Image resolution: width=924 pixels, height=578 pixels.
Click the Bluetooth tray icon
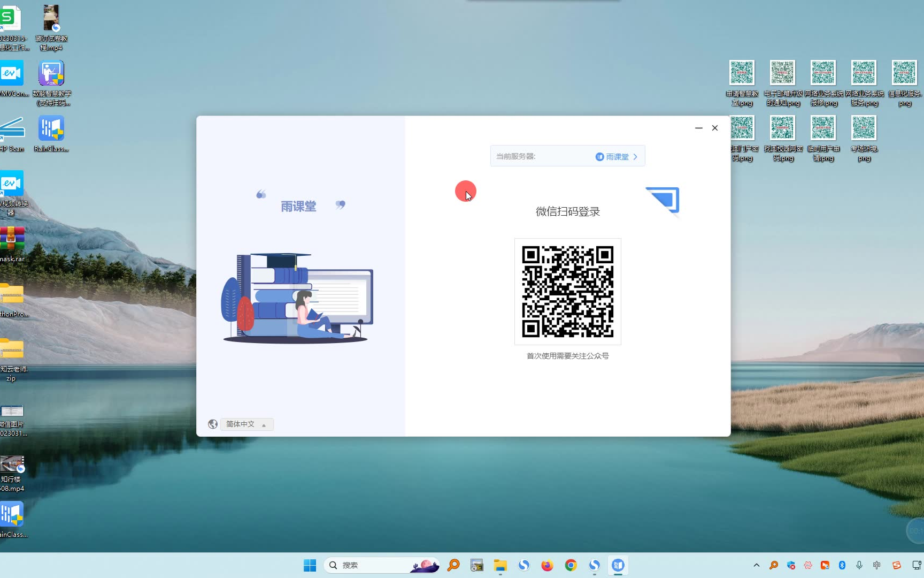pos(842,565)
